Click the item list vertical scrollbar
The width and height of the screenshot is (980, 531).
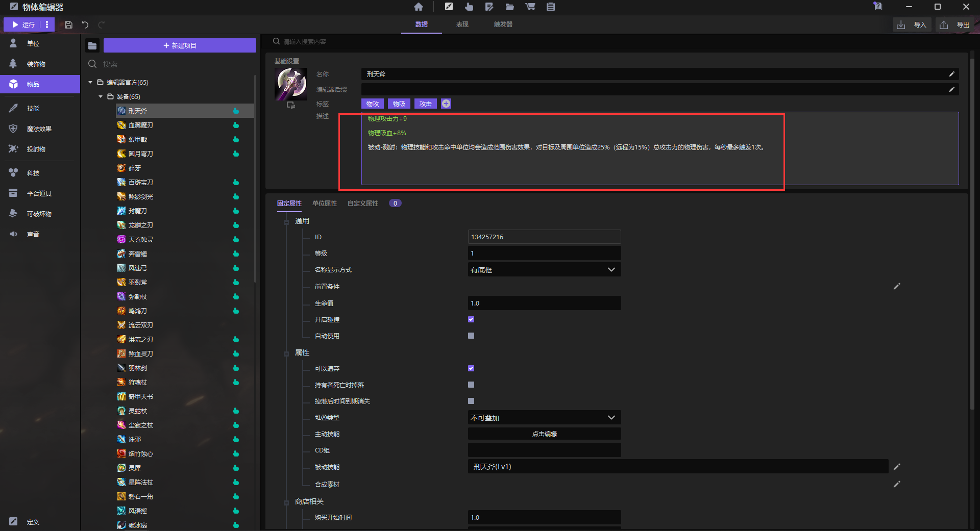(x=255, y=179)
